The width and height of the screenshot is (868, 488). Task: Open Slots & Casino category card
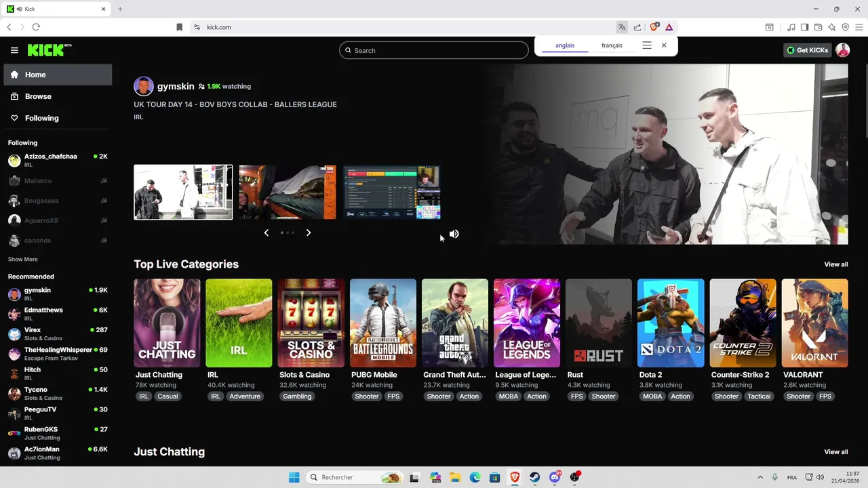pos(311,323)
